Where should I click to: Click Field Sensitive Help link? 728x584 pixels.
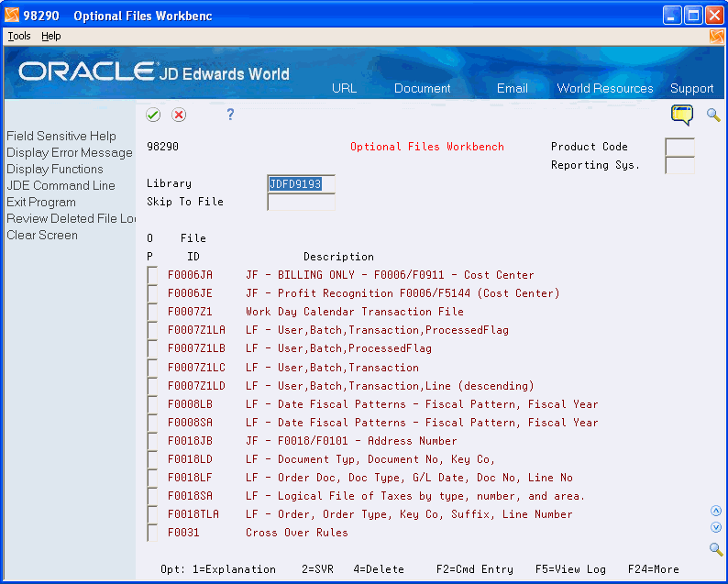click(x=61, y=136)
